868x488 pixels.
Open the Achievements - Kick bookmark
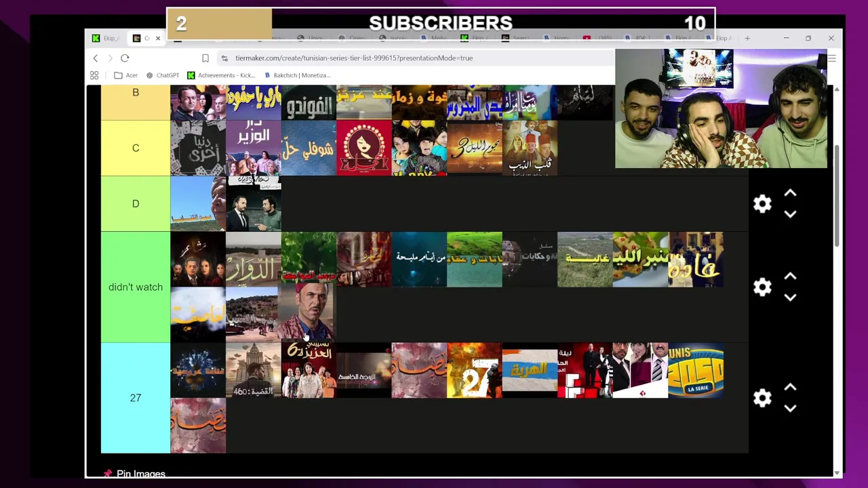tap(221, 75)
